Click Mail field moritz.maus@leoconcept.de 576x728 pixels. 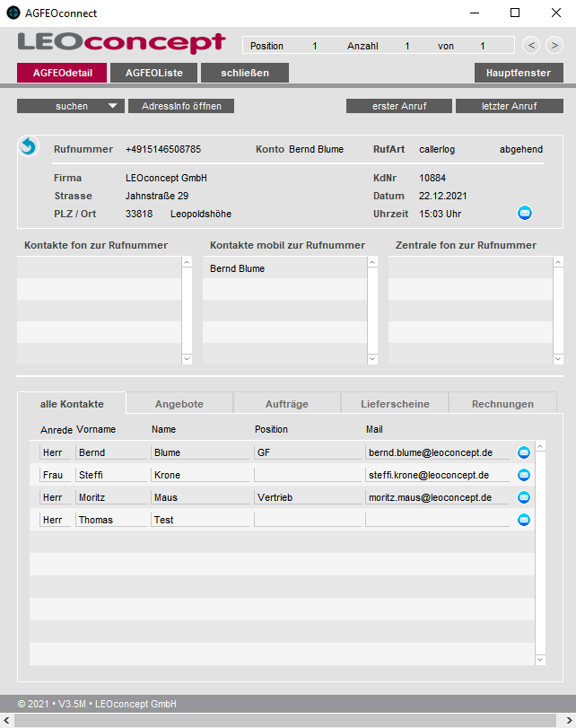coord(437,497)
